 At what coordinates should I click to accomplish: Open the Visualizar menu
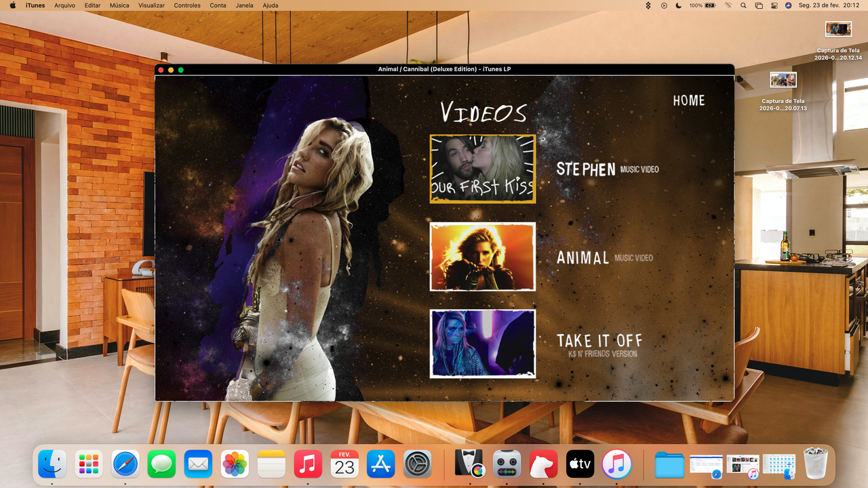coord(151,5)
